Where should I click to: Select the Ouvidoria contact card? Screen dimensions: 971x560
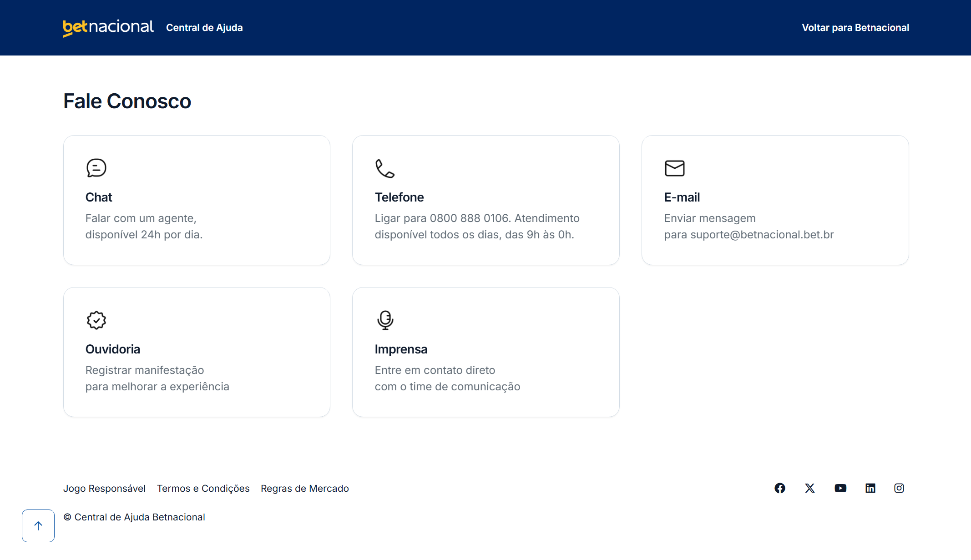click(x=197, y=352)
